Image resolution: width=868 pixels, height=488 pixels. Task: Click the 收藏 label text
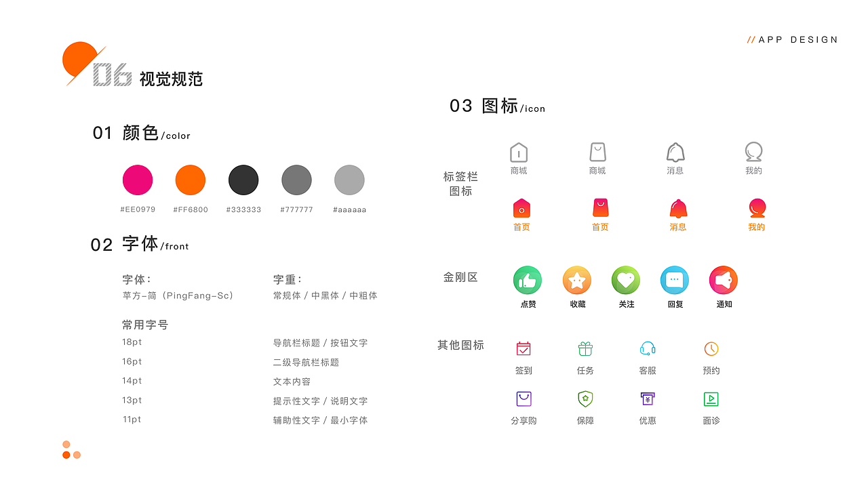(578, 304)
